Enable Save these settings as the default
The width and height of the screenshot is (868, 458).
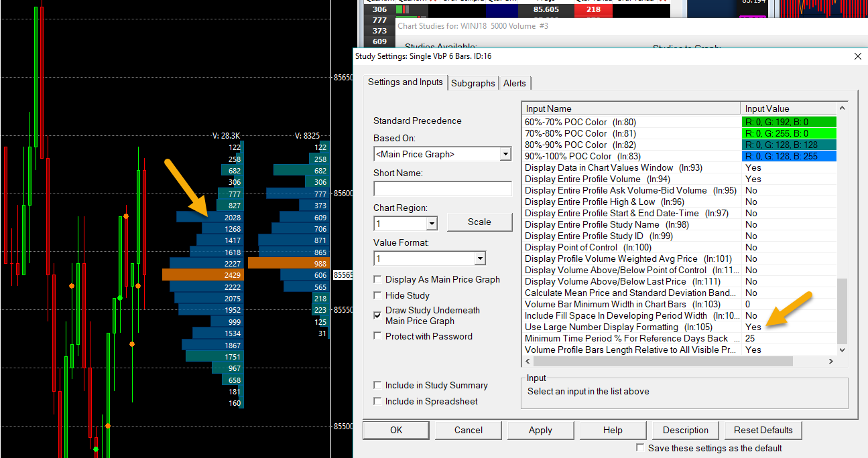[x=641, y=448]
